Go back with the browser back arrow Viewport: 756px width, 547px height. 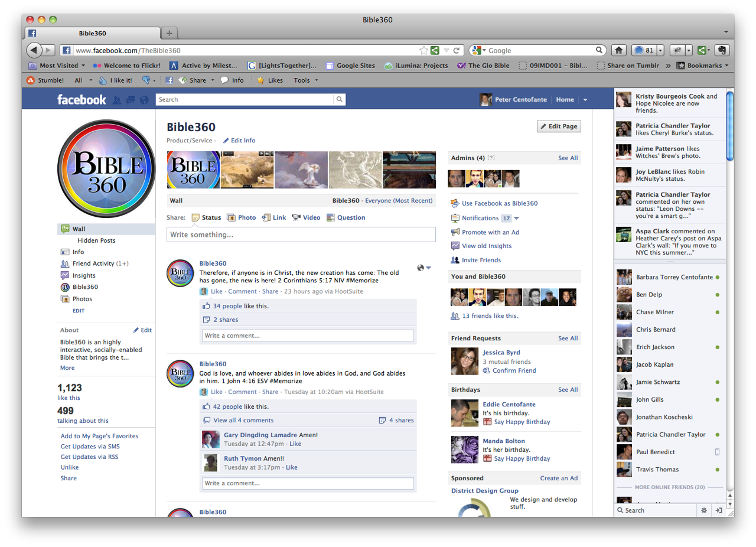pyautogui.click(x=34, y=50)
